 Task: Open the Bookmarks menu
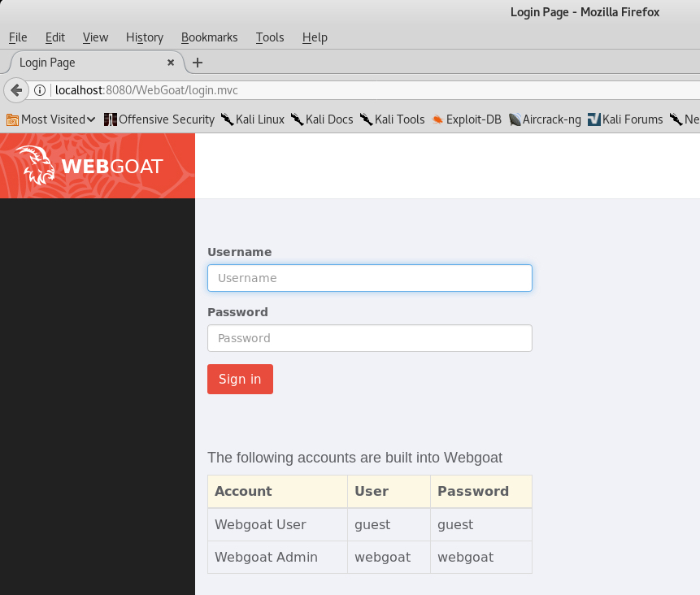click(210, 37)
